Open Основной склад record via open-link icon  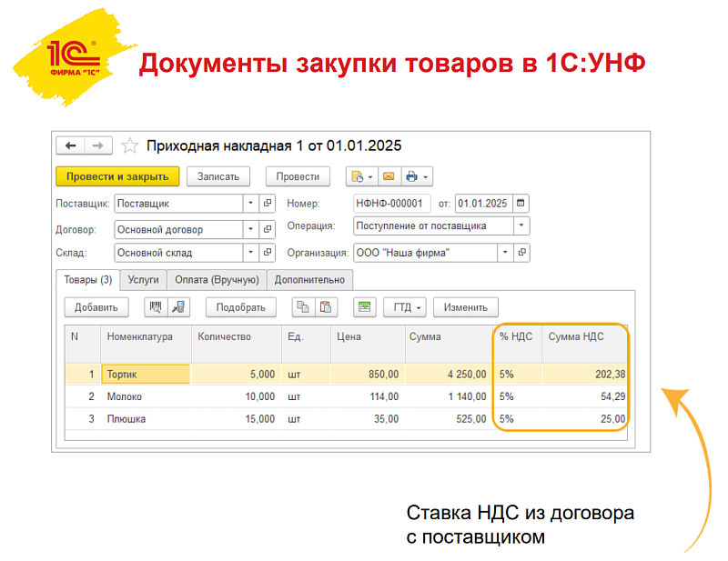tap(268, 253)
